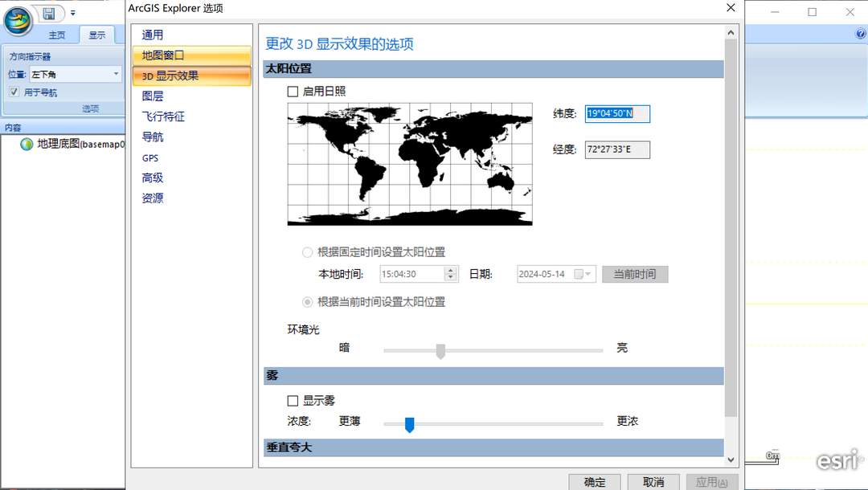Click the 应用 apply button

pos(710,483)
